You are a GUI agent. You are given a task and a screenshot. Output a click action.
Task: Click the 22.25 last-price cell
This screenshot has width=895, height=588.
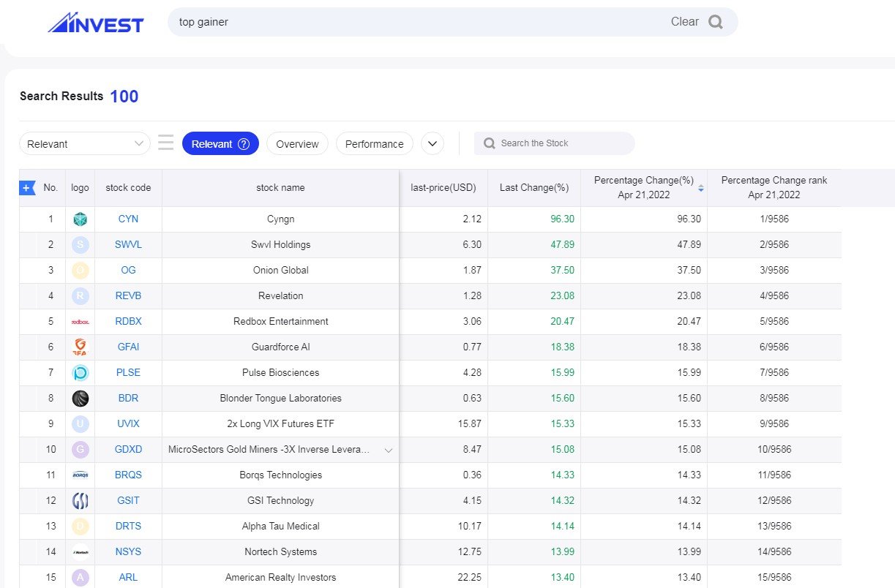coord(443,577)
